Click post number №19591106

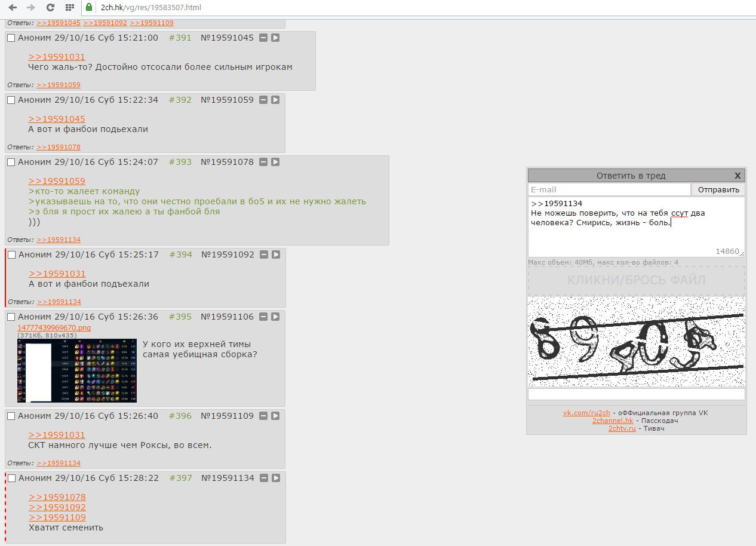click(x=227, y=317)
